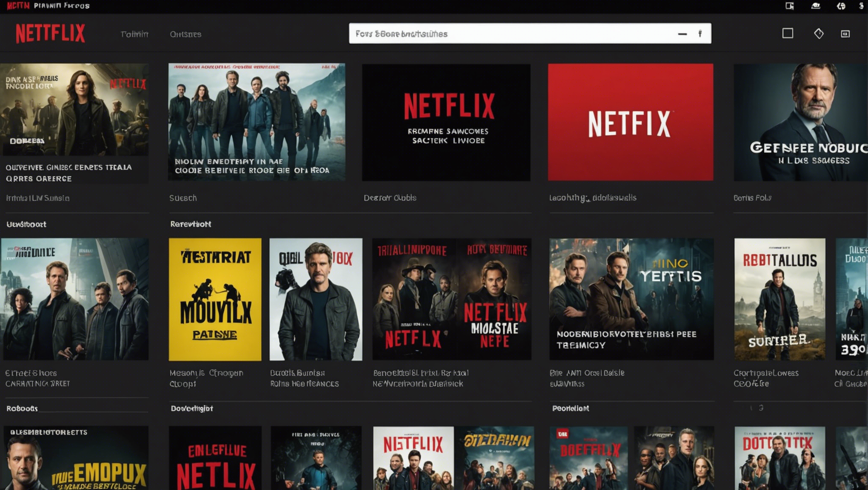The width and height of the screenshot is (868, 490).
Task: Click the 'Mesonjls Cfnogan' caption
Action: [x=206, y=373]
